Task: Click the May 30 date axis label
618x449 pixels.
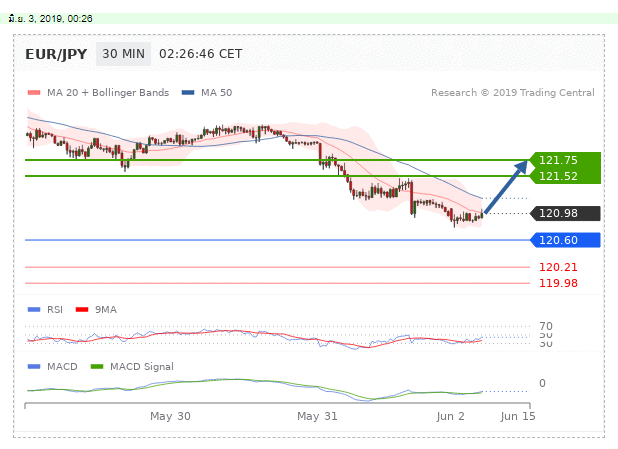Action: click(169, 415)
